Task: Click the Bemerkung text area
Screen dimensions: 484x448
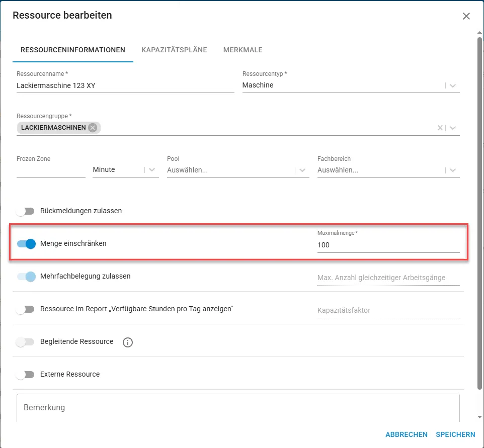Action: click(x=238, y=408)
